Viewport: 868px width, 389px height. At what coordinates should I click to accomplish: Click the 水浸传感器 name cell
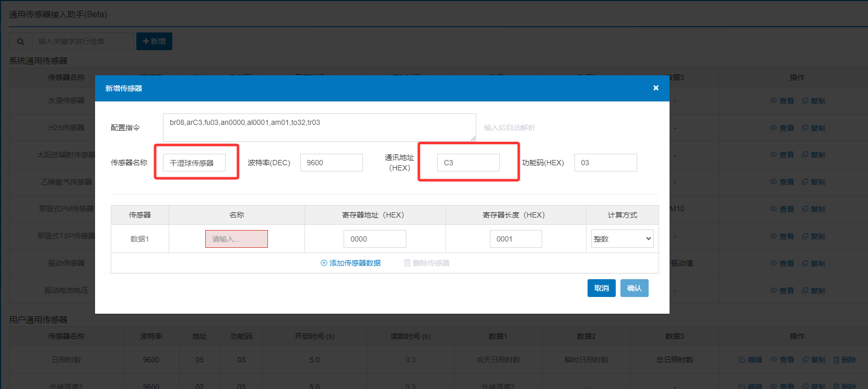[66, 100]
